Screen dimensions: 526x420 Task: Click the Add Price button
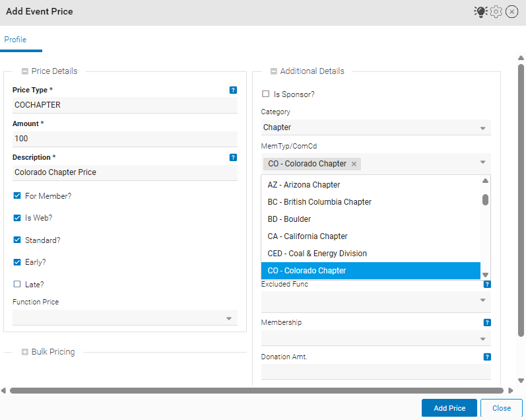click(449, 408)
